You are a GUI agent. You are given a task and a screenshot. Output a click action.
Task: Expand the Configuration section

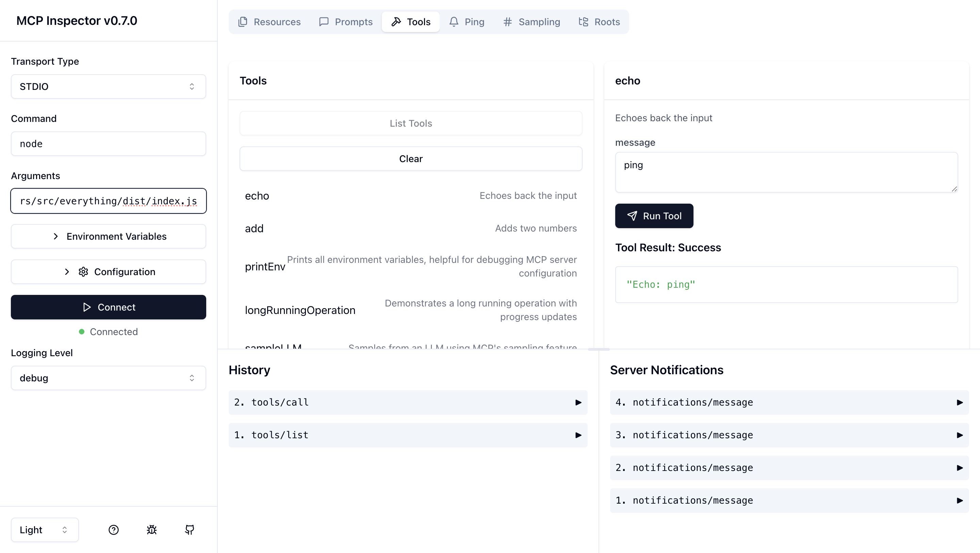click(x=108, y=271)
